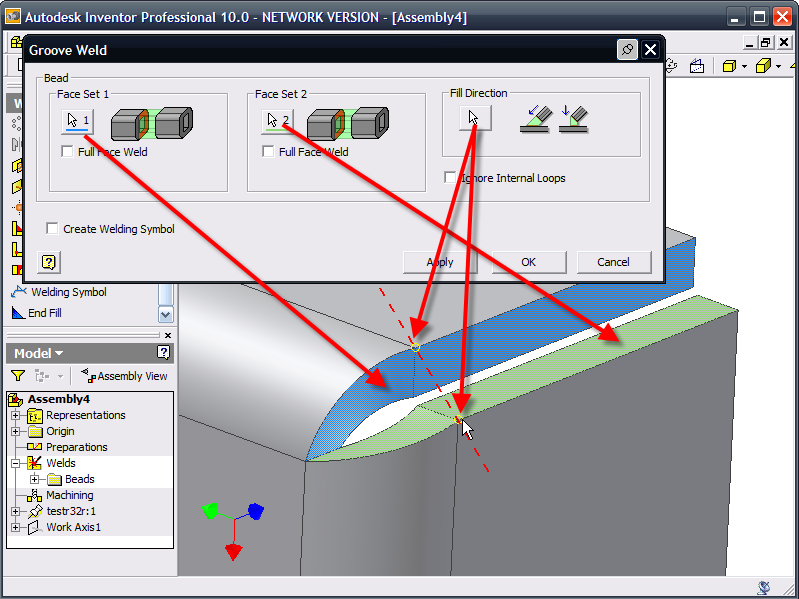Switch the Assembly View mode
Viewport: 799px width, 599px height.
(124, 376)
